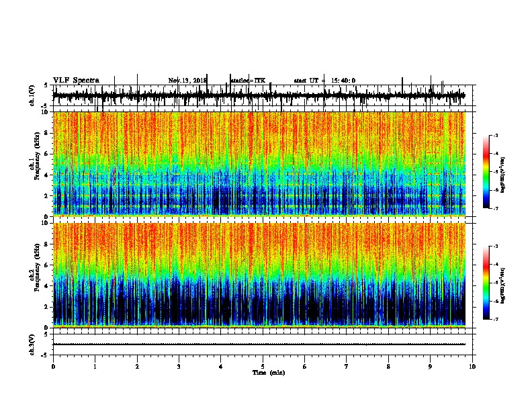The image size is (532, 411).
Task: Click inside the ch.2 spectrogram panel
Action: tap(259, 275)
